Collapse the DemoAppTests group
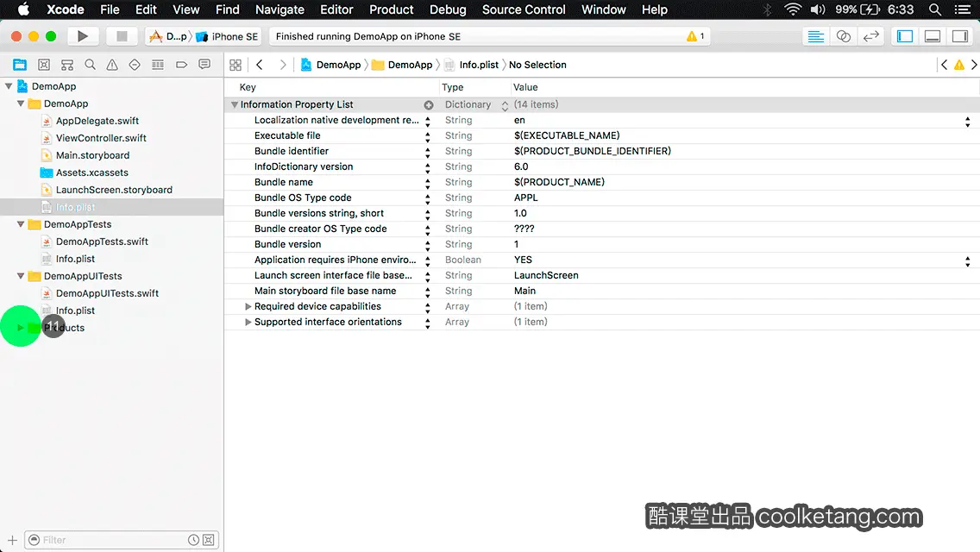The width and height of the screenshot is (980, 552). (21, 223)
